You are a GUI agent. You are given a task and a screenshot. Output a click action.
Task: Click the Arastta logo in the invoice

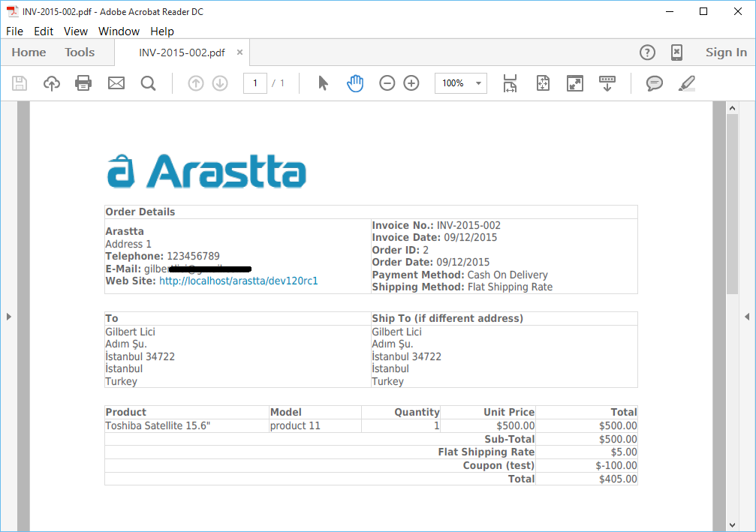coord(206,171)
